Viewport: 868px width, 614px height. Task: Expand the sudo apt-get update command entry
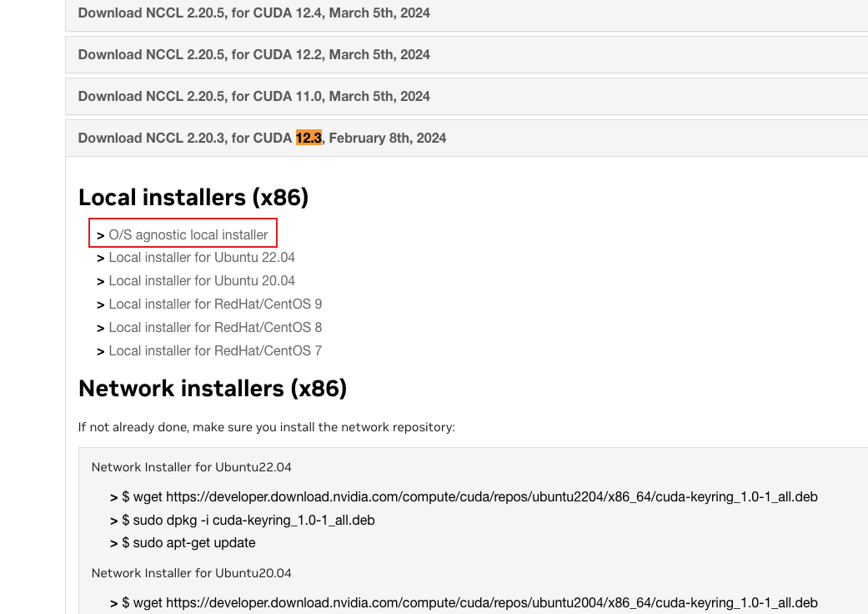188,542
